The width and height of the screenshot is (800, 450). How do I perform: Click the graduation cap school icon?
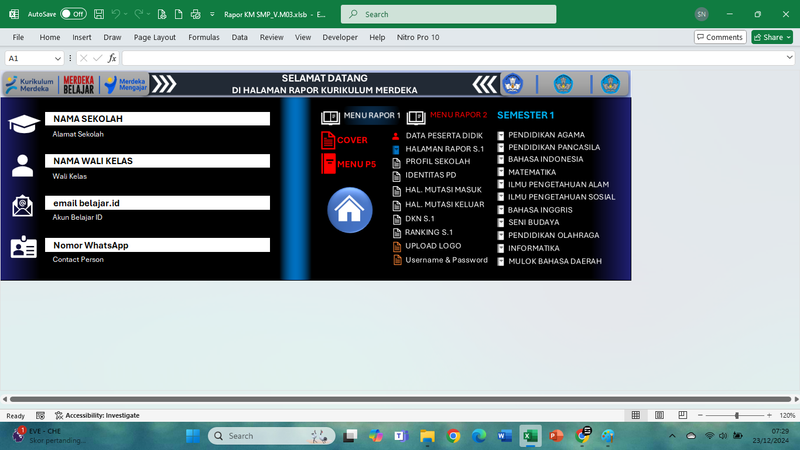click(x=23, y=124)
